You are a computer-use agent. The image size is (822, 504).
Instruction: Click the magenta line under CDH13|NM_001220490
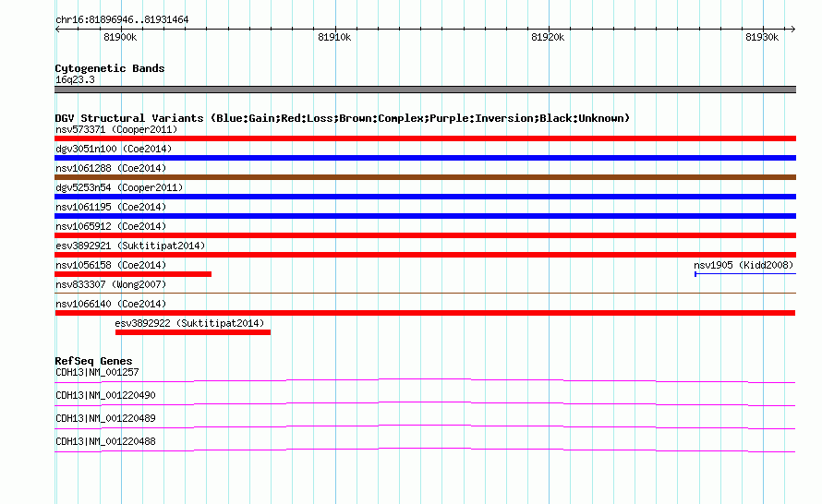pyautogui.click(x=425, y=404)
